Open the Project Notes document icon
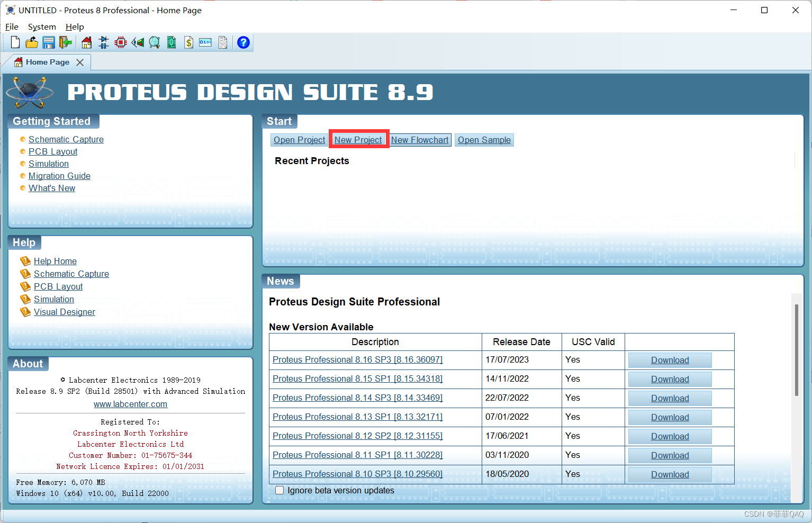 coord(223,42)
